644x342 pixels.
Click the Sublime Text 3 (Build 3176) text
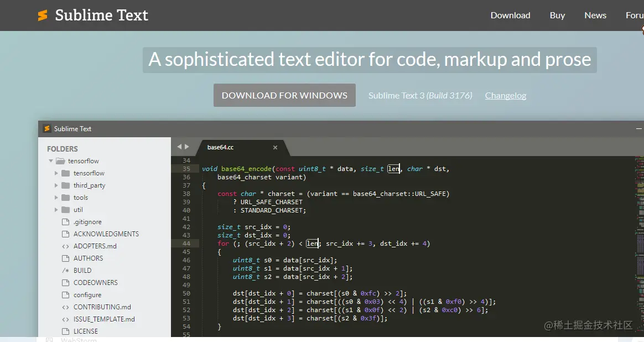tap(420, 95)
